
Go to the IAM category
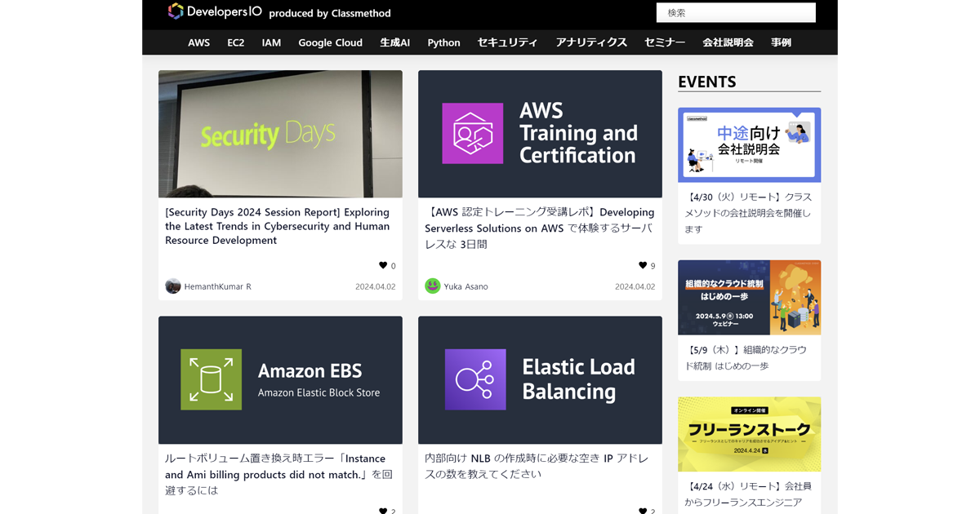point(271,42)
